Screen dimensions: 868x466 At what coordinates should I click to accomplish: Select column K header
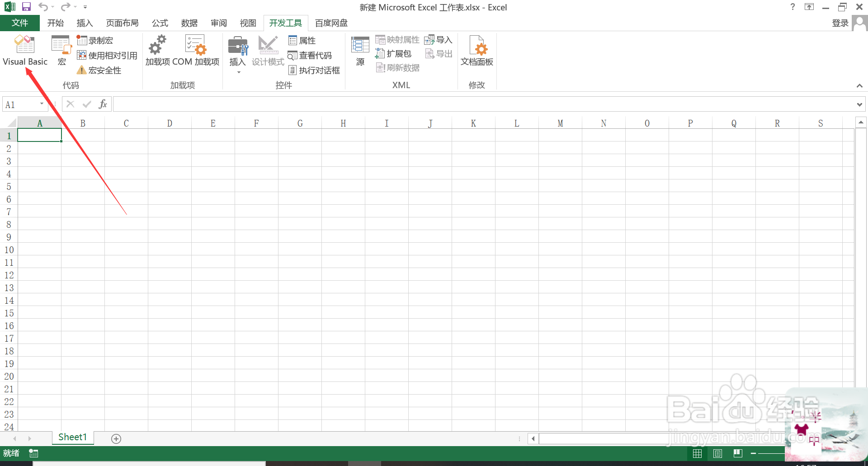[x=473, y=123]
